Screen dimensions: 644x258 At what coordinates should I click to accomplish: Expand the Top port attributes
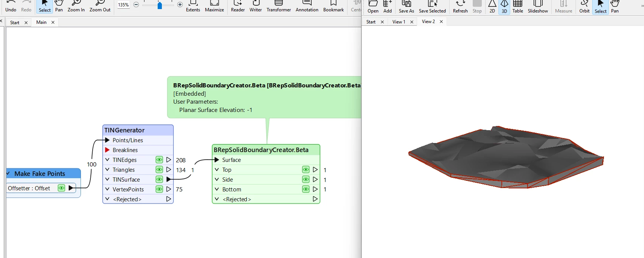[x=217, y=169]
